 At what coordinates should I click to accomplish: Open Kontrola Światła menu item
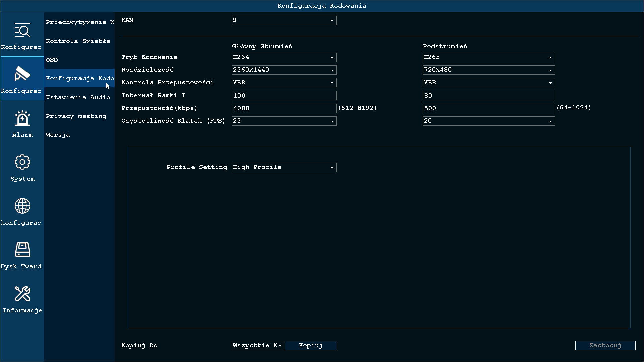79,41
